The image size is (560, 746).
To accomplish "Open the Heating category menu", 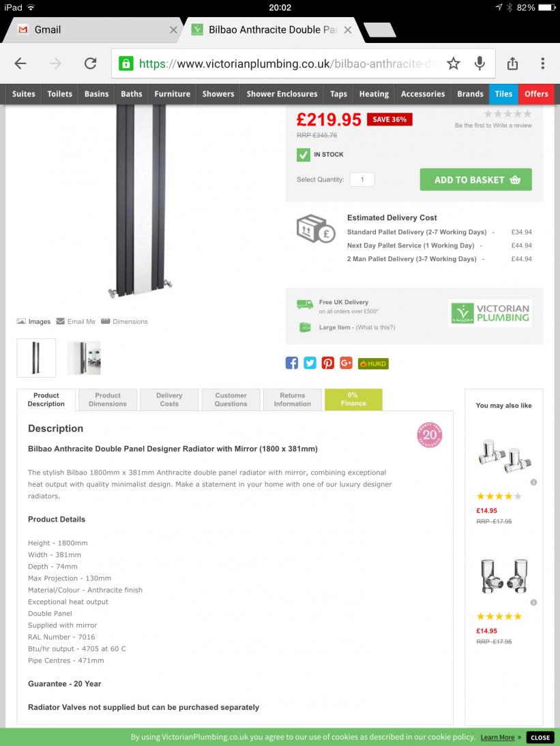I will click(x=374, y=93).
